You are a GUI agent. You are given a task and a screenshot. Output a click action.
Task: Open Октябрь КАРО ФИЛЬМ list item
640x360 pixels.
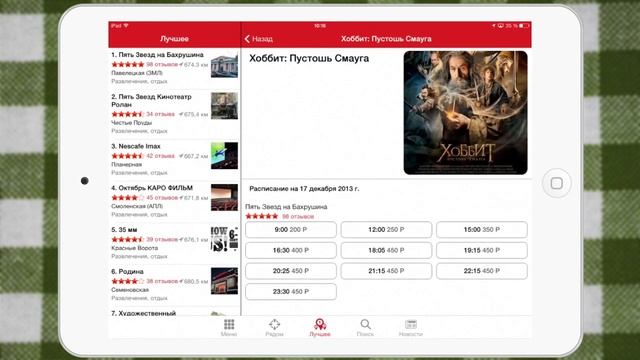pos(174,201)
